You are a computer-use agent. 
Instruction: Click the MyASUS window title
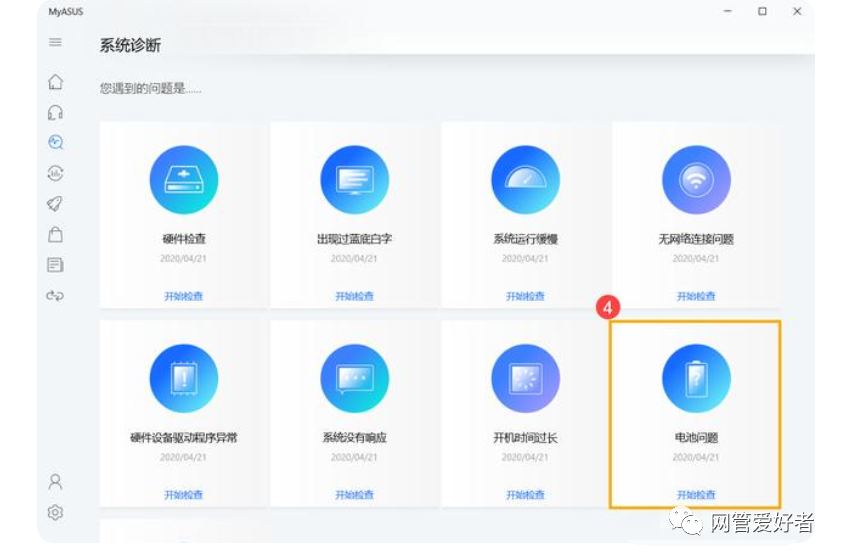pos(66,12)
